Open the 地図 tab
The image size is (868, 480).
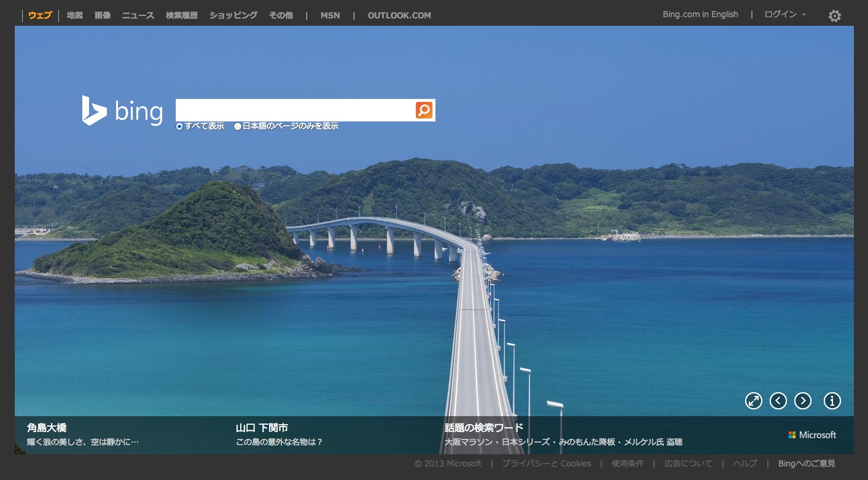point(74,15)
